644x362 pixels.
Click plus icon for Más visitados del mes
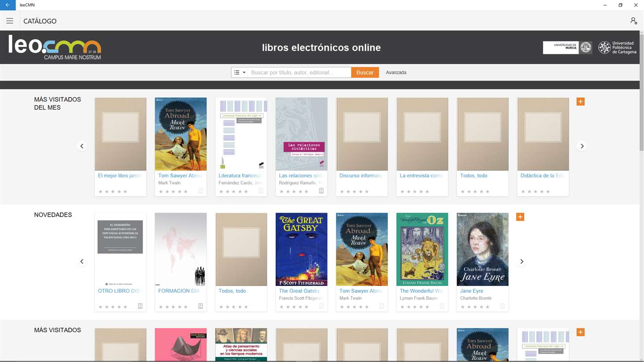(x=580, y=102)
